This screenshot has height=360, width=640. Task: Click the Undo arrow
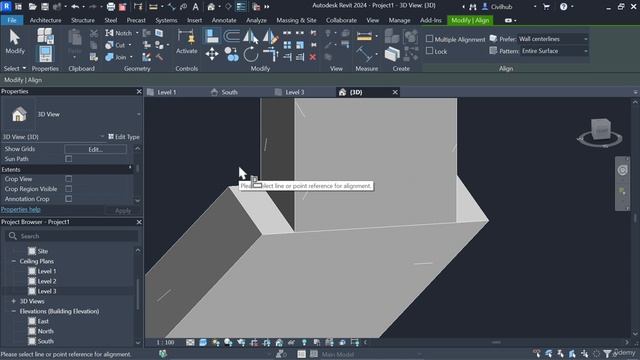coord(75,7)
